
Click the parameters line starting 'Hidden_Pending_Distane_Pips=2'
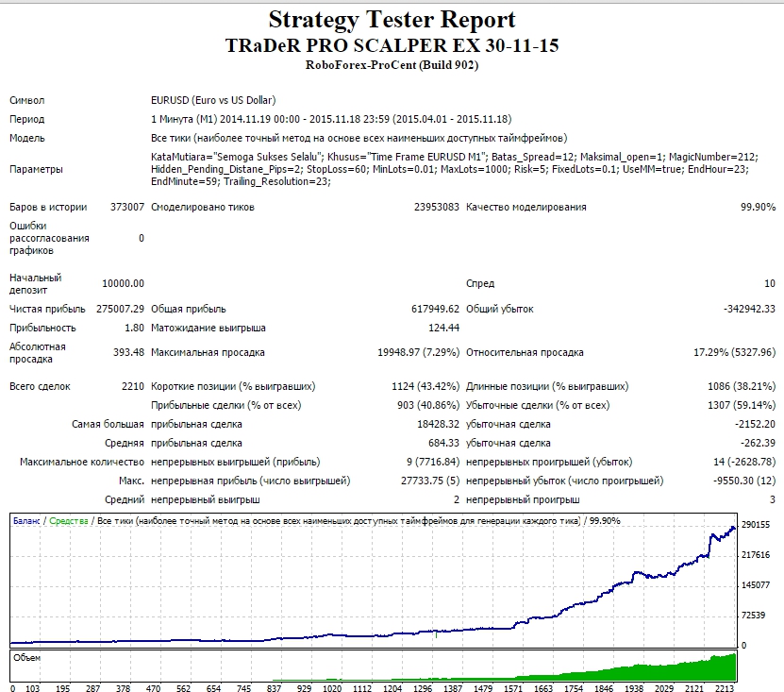tap(449, 169)
